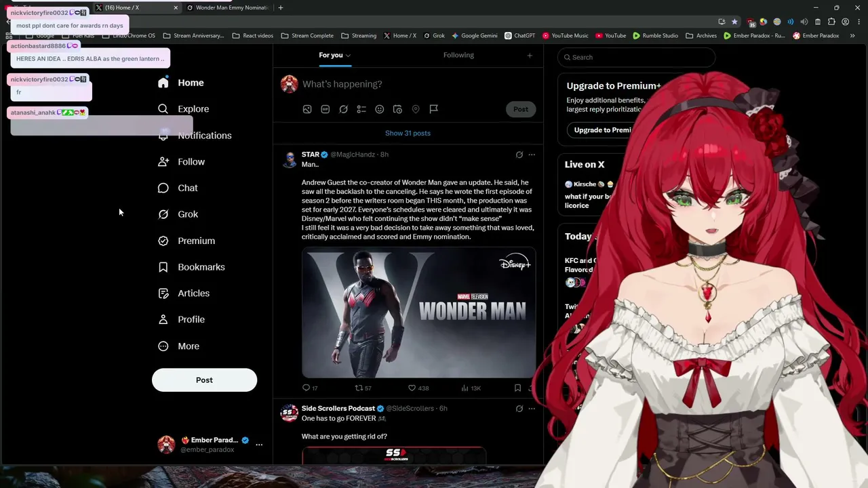Click the X search box
This screenshot has height=488, width=868.
tap(635, 58)
